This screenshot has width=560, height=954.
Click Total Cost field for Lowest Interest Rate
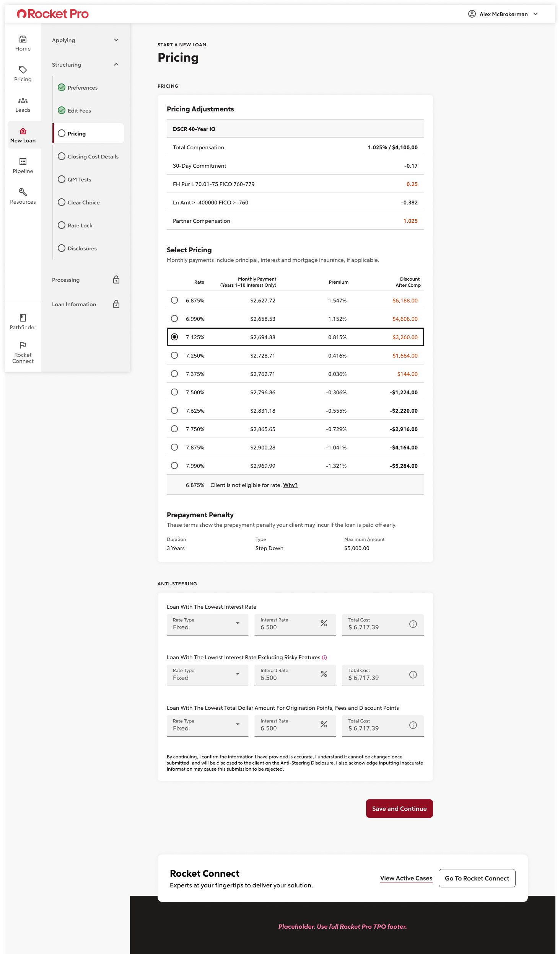(383, 625)
